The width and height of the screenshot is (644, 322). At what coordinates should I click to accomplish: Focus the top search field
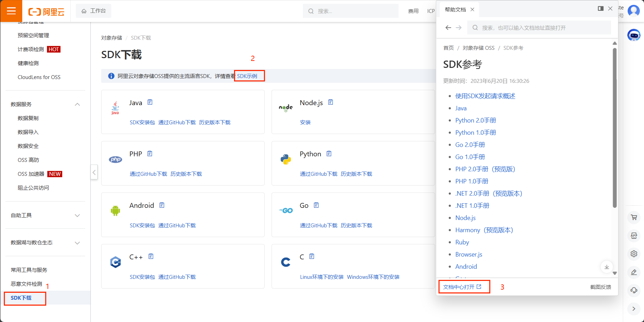coord(351,11)
